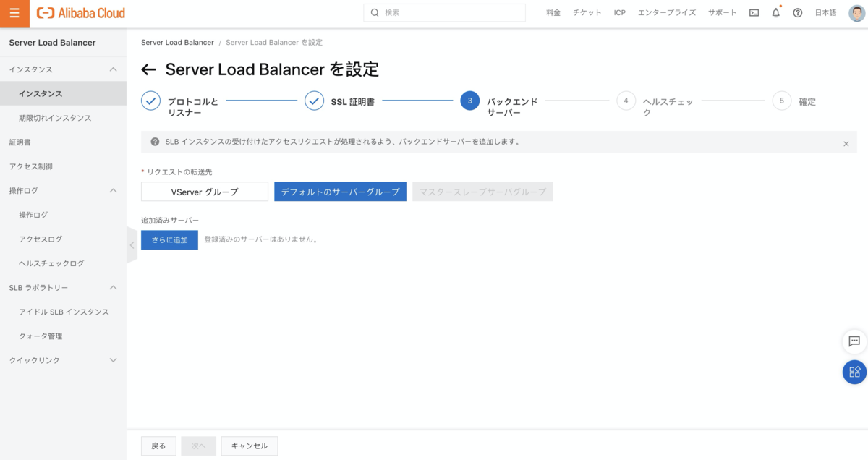Click the blue floating apps grid icon
Image resolution: width=868 pixels, height=460 pixels.
(x=854, y=372)
